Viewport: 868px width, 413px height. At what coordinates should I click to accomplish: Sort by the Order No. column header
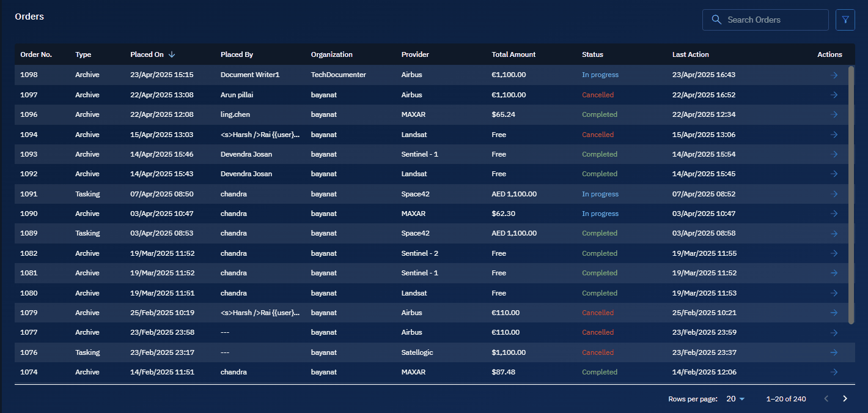(36, 54)
